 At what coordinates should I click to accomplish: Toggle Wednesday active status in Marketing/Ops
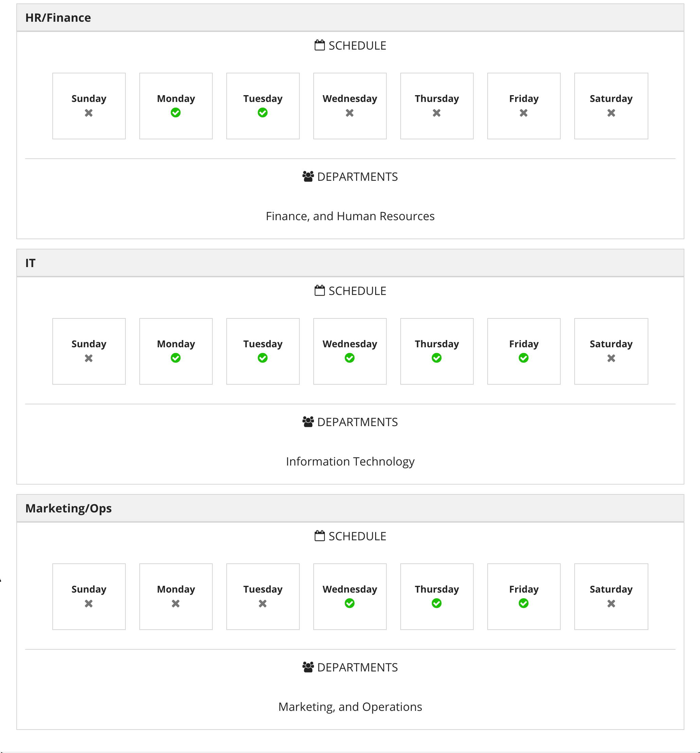[349, 596]
